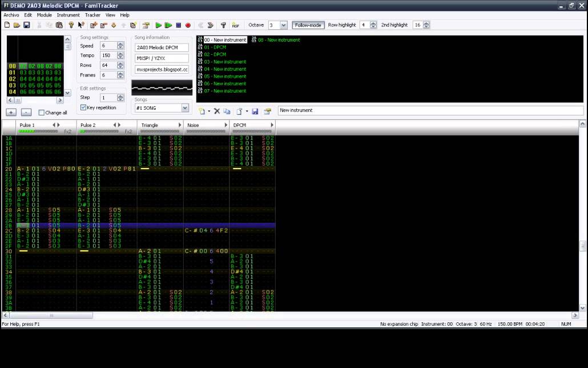
Task: Open the Songs #1 SONG dropdown
Action: 185,108
